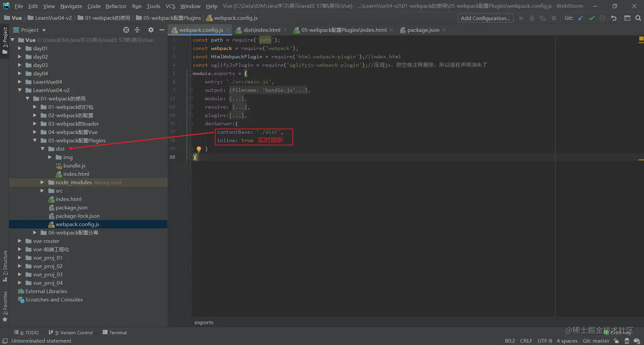Click the Revert undo arrow icon

click(613, 18)
